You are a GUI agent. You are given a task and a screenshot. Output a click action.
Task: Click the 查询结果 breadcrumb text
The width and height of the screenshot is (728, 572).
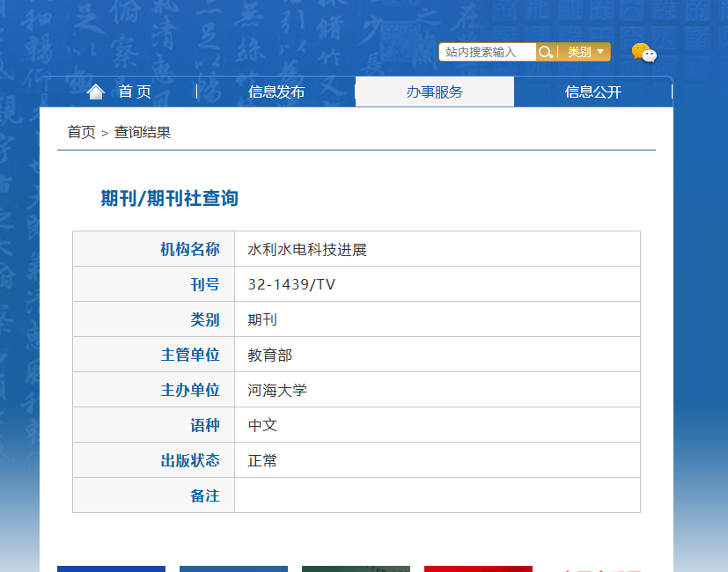click(143, 132)
